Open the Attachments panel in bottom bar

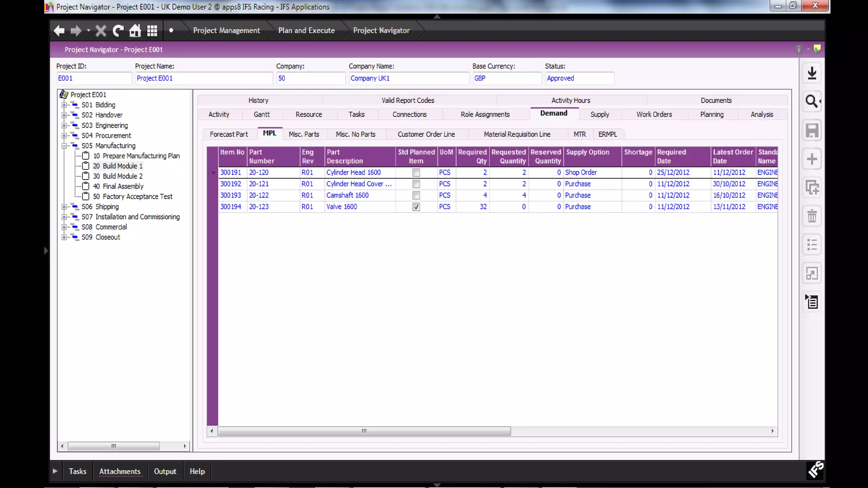click(x=120, y=471)
